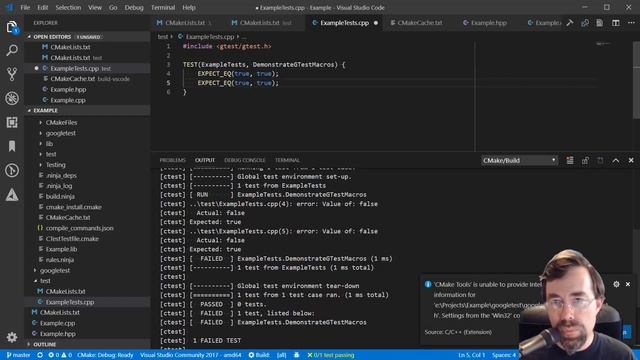Viewport: 640px width, 360px height.
Task: Open notification settings gear
Action: (616, 284)
